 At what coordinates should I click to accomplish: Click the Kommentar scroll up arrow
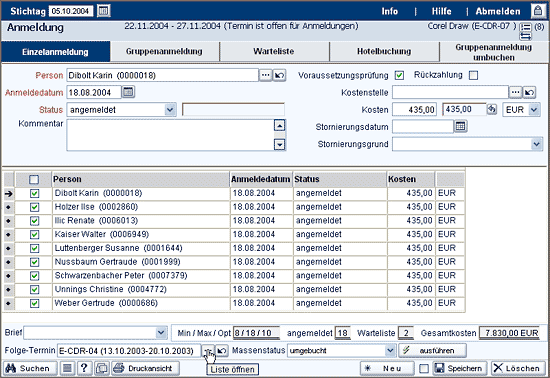click(280, 126)
